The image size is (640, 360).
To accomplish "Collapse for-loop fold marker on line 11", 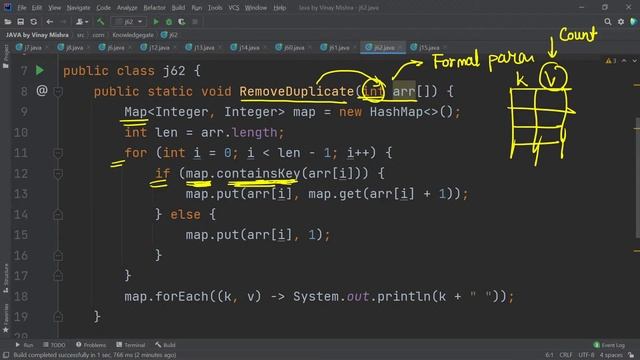I will click(x=58, y=153).
